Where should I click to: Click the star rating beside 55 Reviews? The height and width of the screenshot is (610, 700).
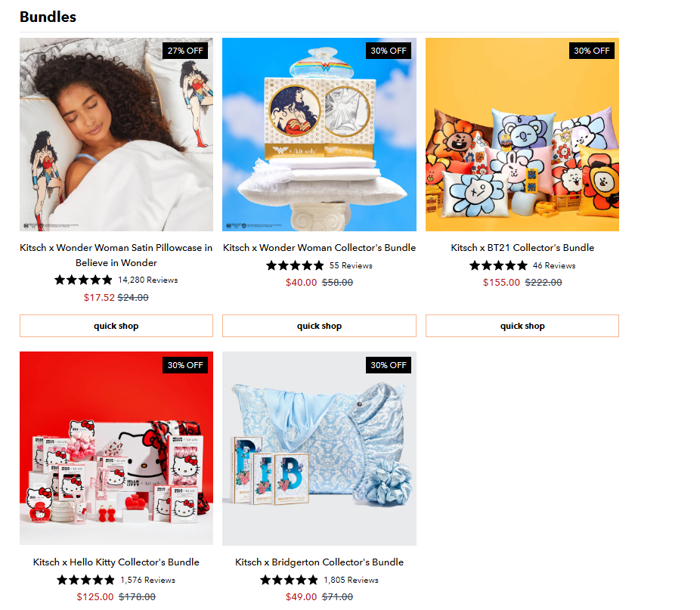pos(295,266)
